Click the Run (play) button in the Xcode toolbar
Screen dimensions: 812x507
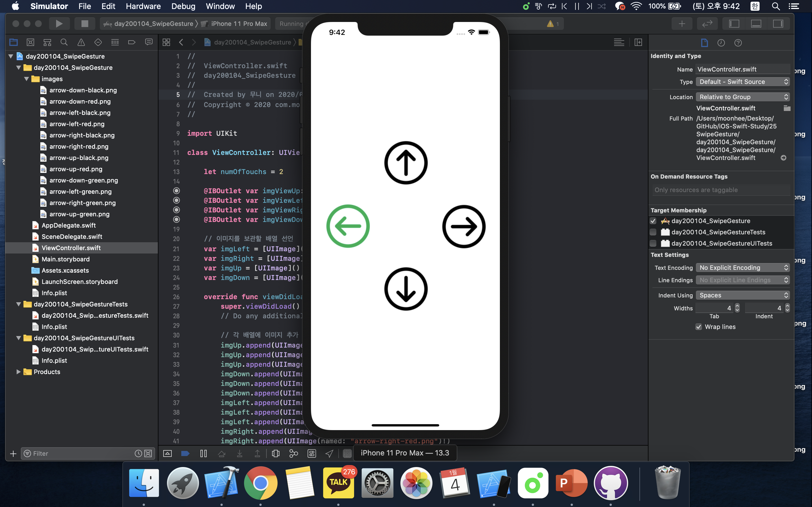click(x=59, y=24)
